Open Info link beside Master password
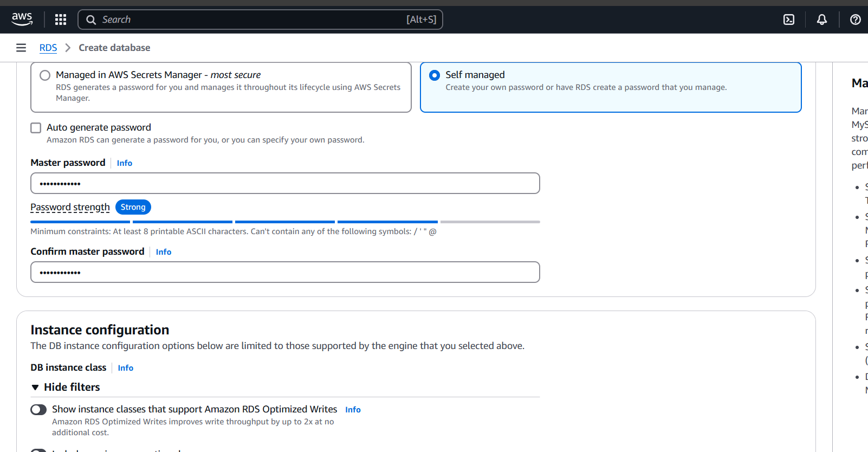Image resolution: width=868 pixels, height=452 pixels. (x=125, y=163)
